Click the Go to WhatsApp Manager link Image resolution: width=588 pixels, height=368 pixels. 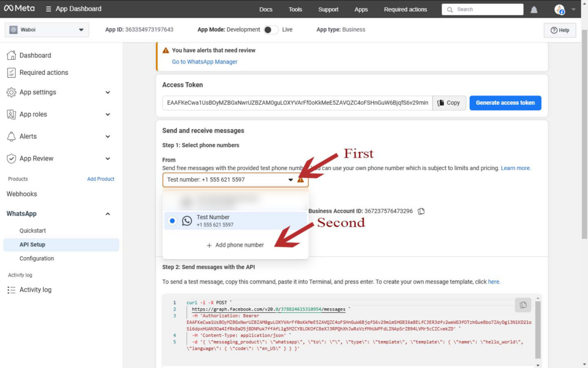point(204,62)
